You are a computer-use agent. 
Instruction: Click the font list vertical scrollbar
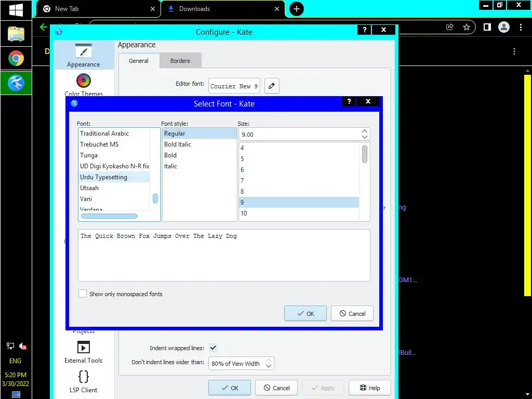point(155,198)
